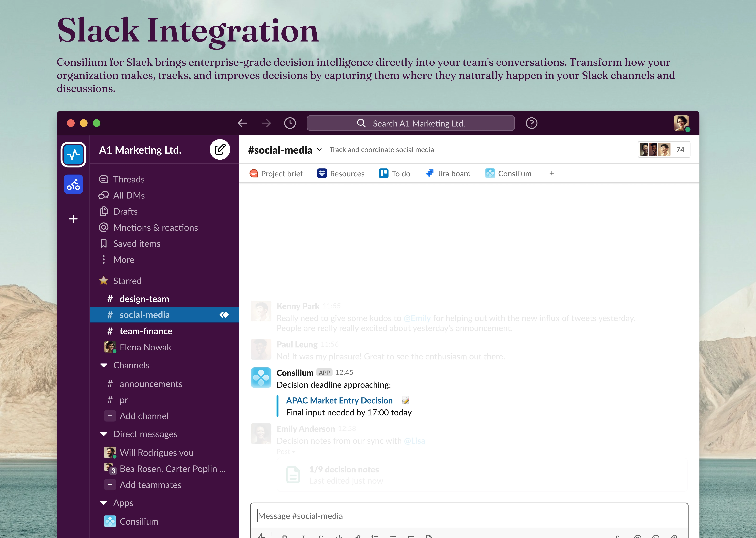Open the A1 Marketing Ltd. workspace menu

click(x=140, y=150)
